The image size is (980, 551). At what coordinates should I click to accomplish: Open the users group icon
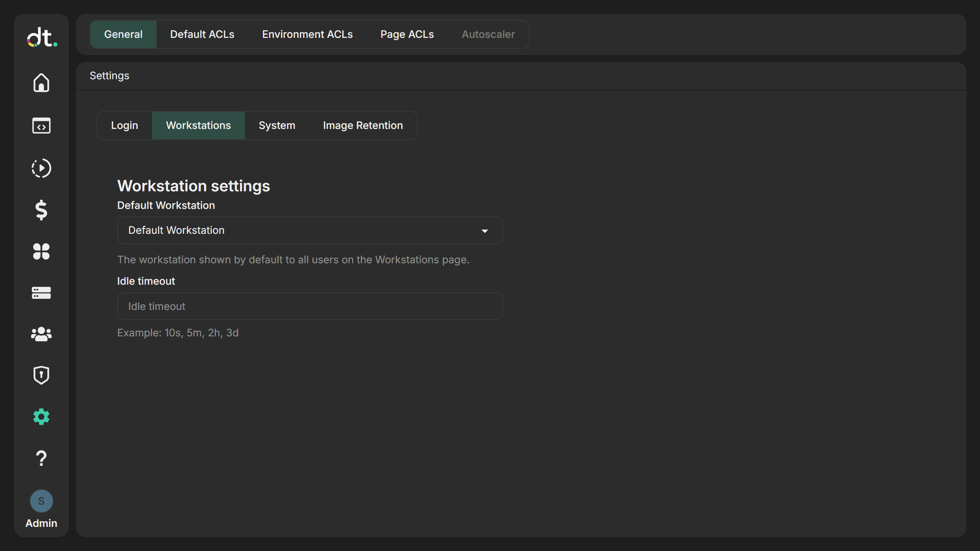coord(41,334)
